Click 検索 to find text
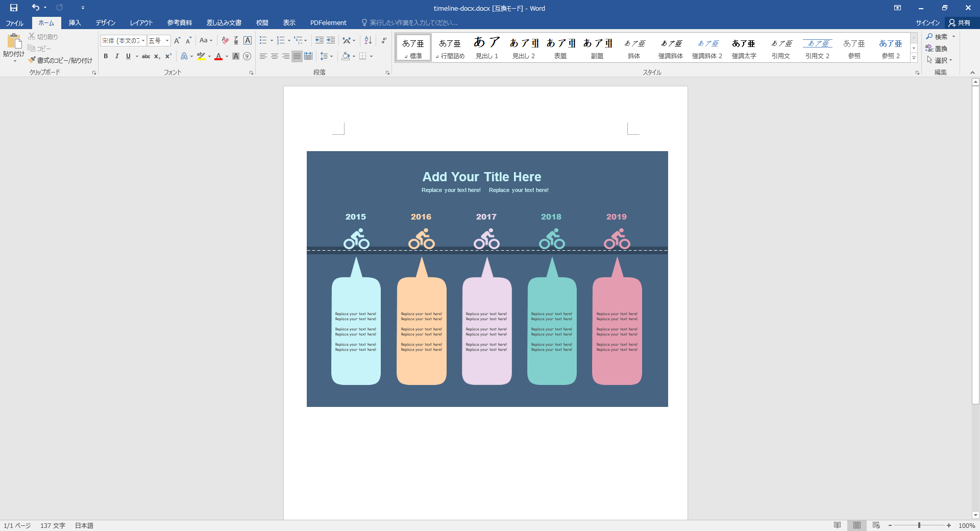 pos(937,37)
